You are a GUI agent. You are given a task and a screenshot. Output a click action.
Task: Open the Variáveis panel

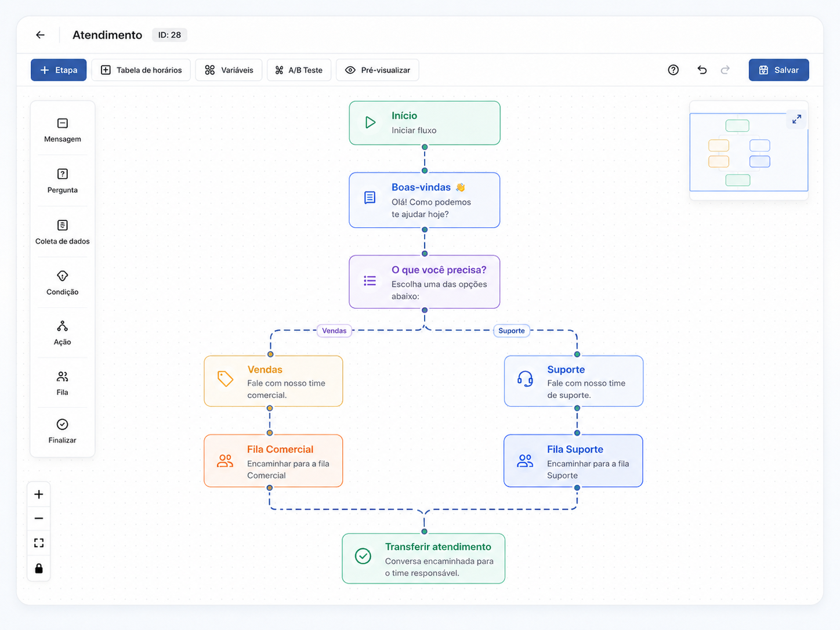point(229,70)
